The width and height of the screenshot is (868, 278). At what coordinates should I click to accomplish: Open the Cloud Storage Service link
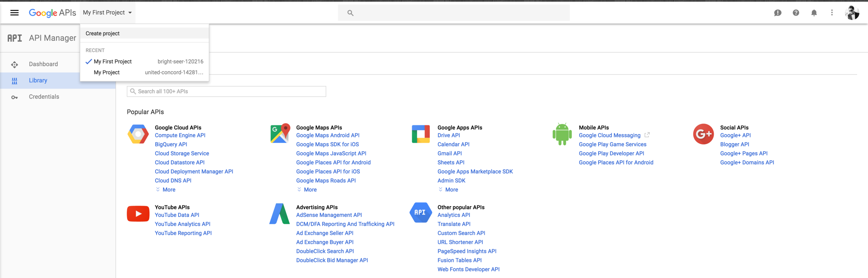click(182, 153)
